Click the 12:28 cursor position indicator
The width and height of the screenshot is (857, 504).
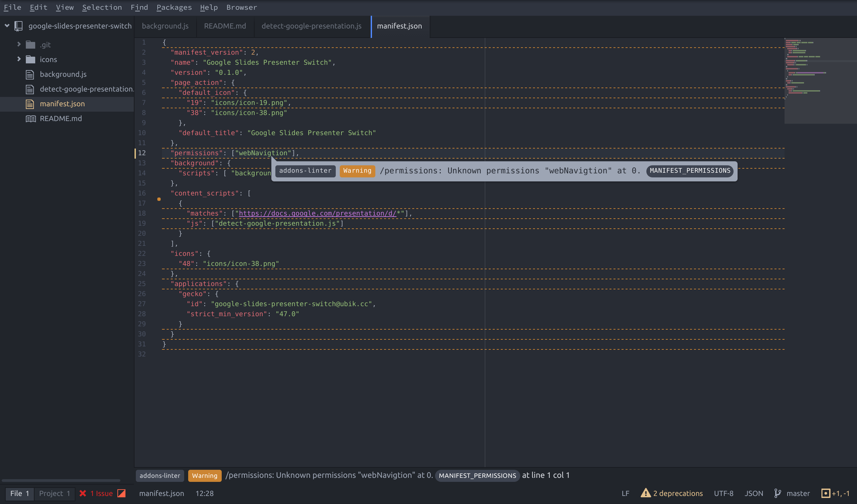click(204, 494)
